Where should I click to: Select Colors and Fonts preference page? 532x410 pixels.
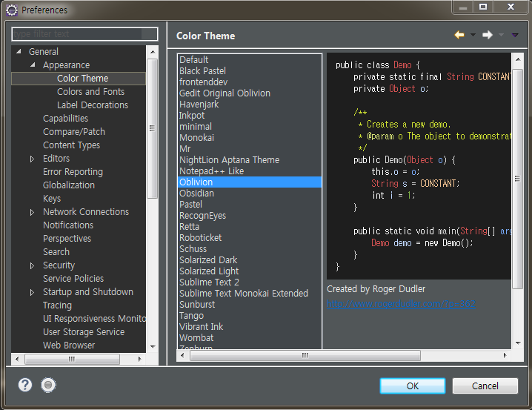(90, 92)
